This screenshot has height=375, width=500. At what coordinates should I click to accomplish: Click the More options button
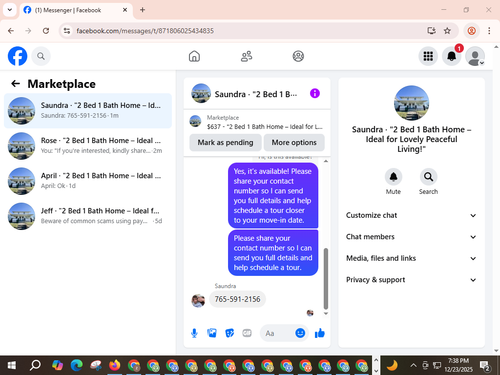coord(294,142)
